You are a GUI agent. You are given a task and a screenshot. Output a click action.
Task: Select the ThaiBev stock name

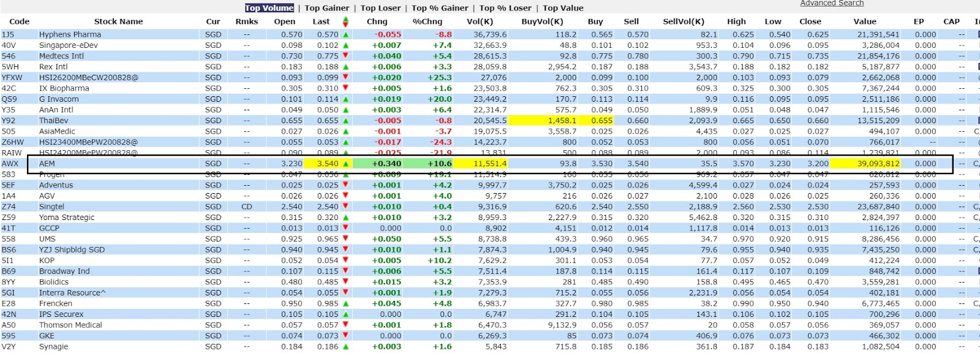(53, 121)
